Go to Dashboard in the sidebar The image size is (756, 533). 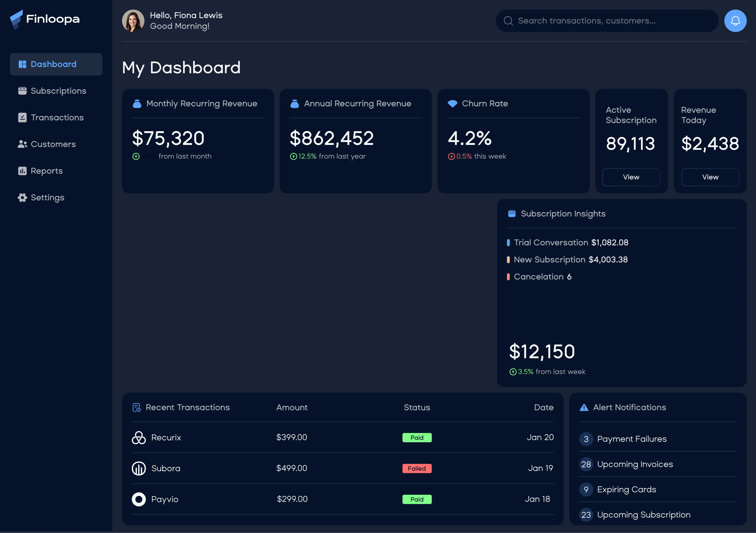point(56,64)
